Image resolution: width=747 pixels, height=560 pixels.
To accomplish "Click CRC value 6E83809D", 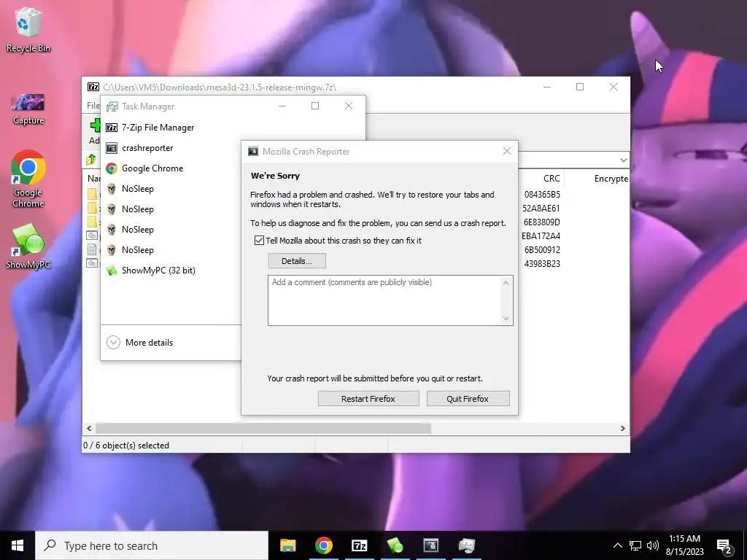I will tap(542, 222).
